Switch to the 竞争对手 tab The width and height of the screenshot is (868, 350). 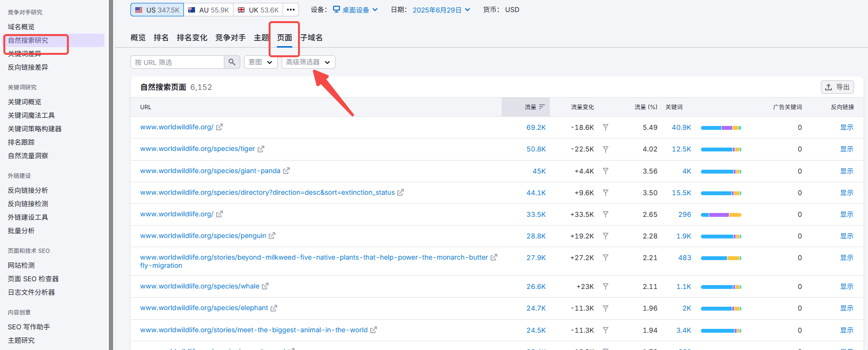[x=230, y=37]
